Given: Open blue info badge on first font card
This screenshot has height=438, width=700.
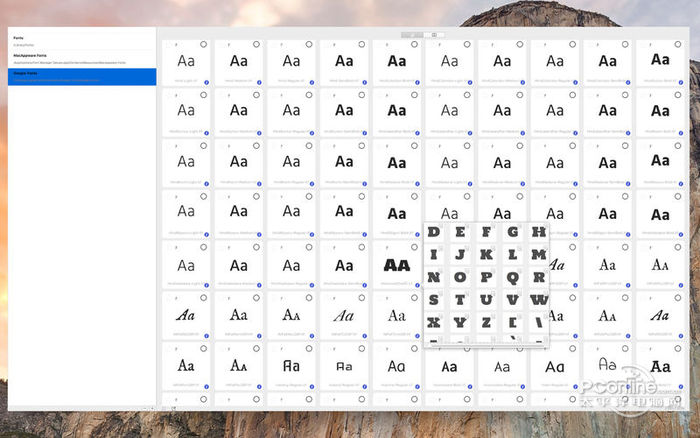Looking at the screenshot, I should (206, 80).
